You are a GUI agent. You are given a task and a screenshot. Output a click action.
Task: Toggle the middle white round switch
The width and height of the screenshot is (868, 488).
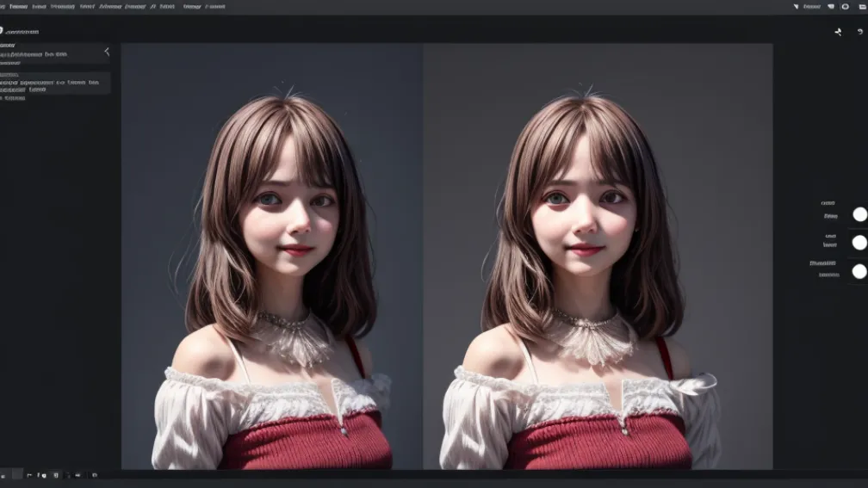(859, 243)
